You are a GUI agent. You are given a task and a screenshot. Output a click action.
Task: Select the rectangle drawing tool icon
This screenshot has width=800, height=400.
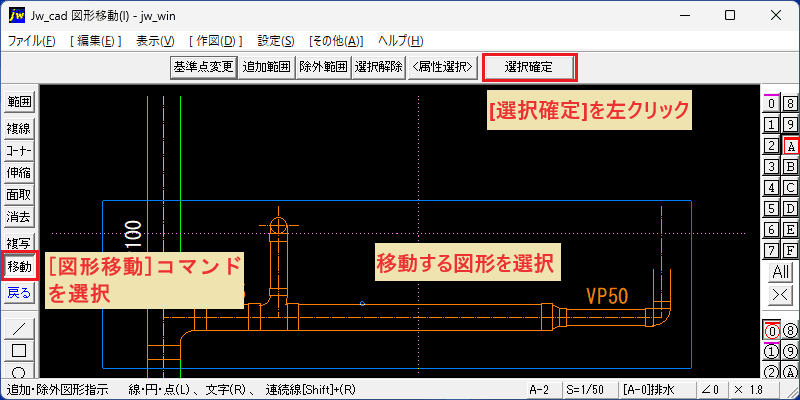(x=19, y=351)
